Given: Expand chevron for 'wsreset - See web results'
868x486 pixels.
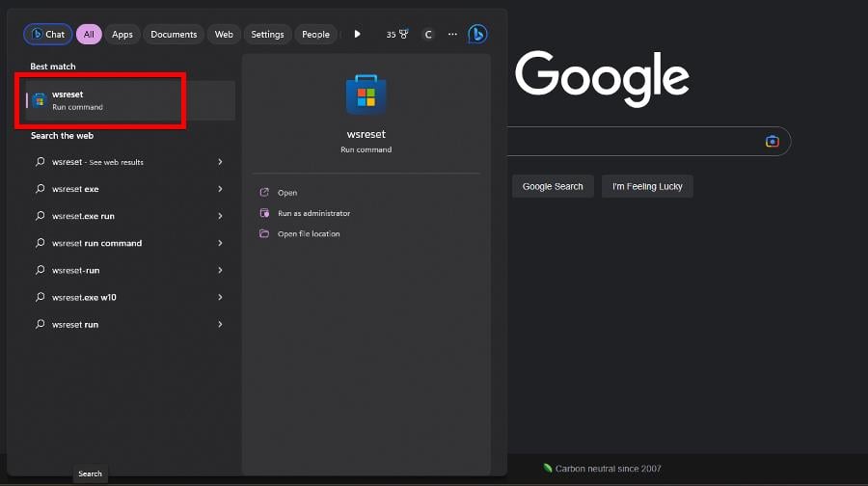Looking at the screenshot, I should [x=220, y=162].
